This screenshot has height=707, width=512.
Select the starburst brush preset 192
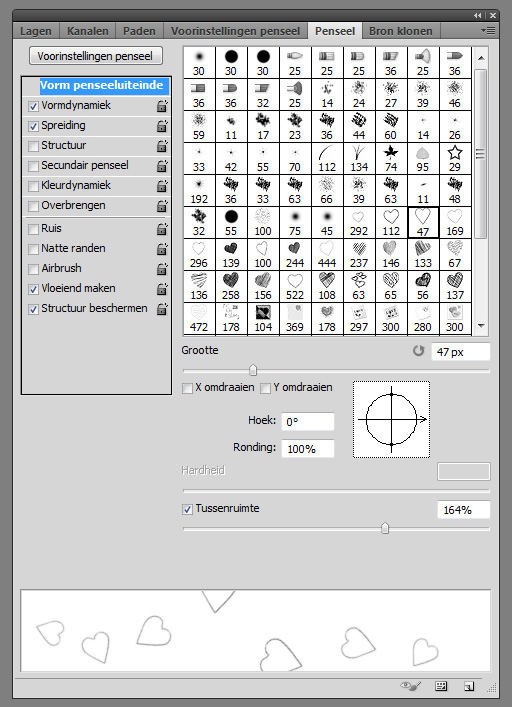[x=199, y=191]
